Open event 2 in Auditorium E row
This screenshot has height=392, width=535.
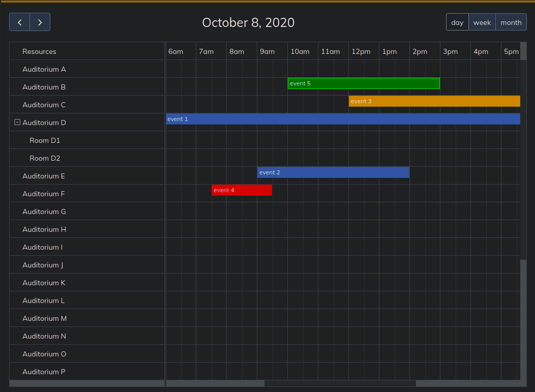(x=333, y=172)
